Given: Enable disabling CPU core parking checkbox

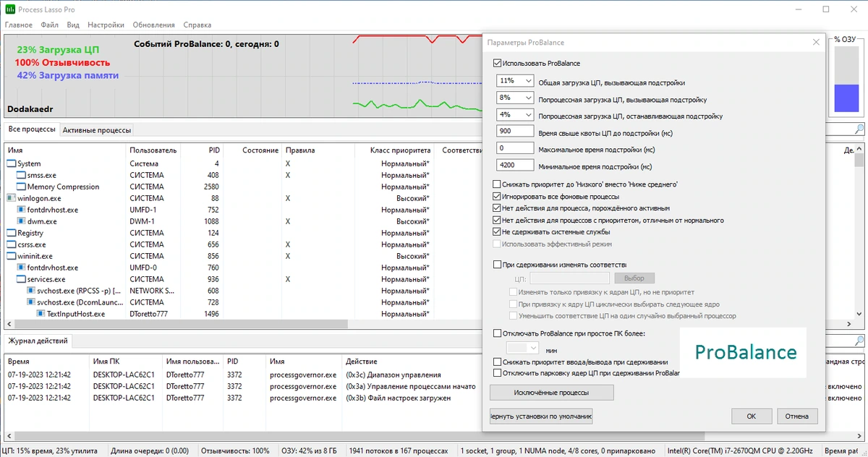Looking at the screenshot, I should pos(497,373).
